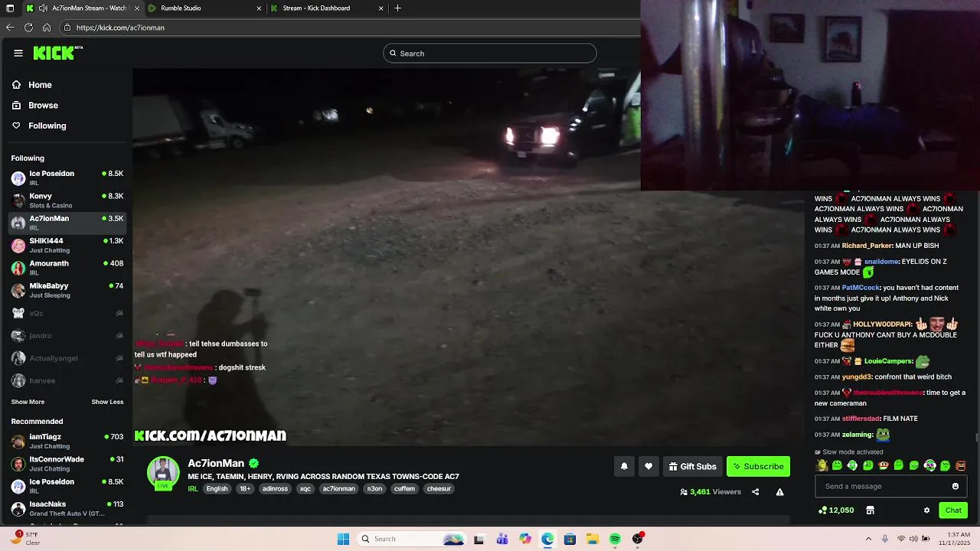The width and height of the screenshot is (980, 551).
Task: Click the Ac7ionMan streamer avatar
Action: click(163, 472)
